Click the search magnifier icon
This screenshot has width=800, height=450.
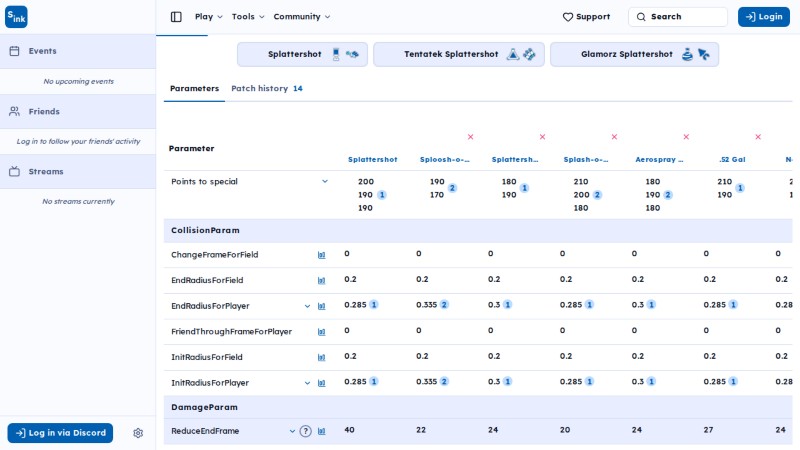[x=641, y=17]
